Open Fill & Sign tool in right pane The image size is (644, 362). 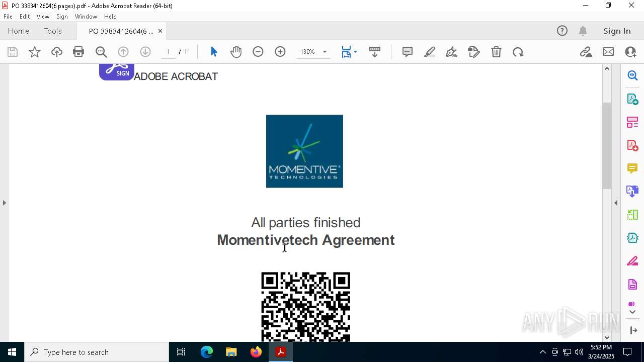click(632, 261)
